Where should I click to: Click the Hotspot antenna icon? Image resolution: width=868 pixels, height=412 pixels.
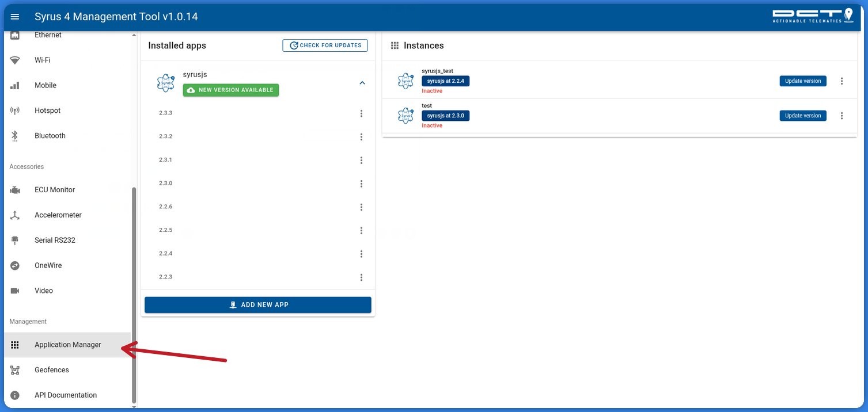(15, 110)
